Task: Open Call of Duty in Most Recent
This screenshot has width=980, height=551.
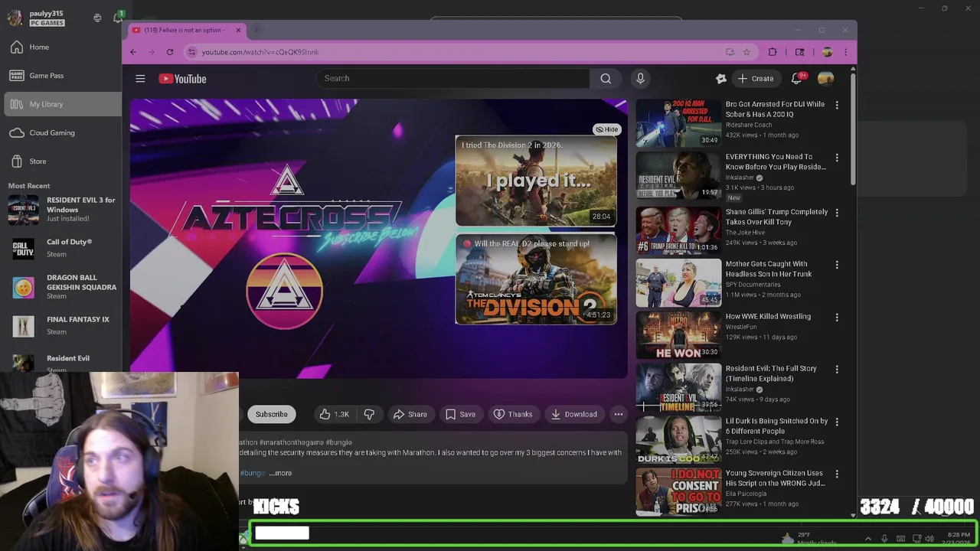Action: point(61,248)
